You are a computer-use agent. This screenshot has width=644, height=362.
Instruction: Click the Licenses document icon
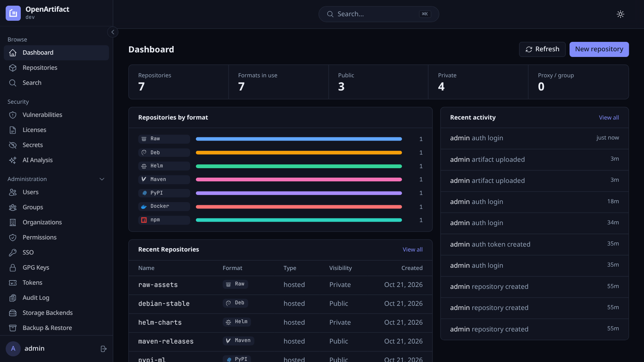click(x=13, y=130)
